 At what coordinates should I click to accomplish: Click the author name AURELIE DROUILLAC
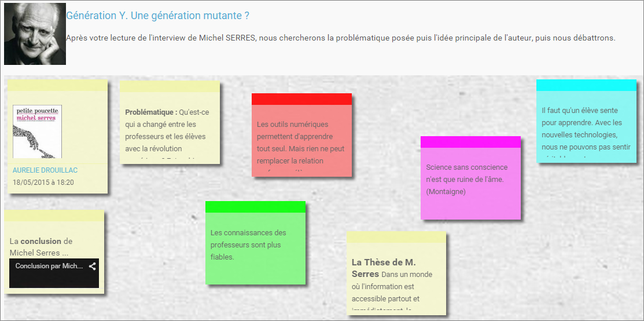[45, 170]
